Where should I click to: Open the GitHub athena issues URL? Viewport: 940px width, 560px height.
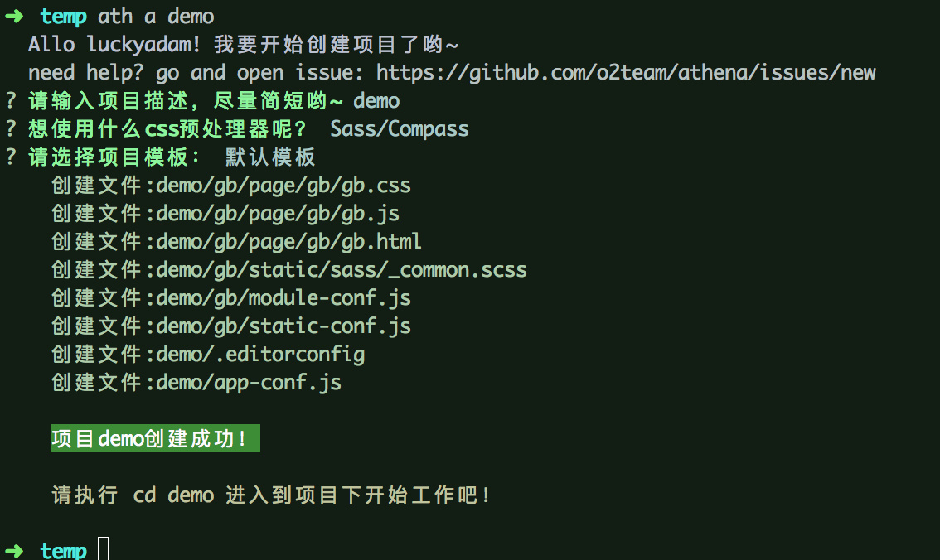[626, 72]
